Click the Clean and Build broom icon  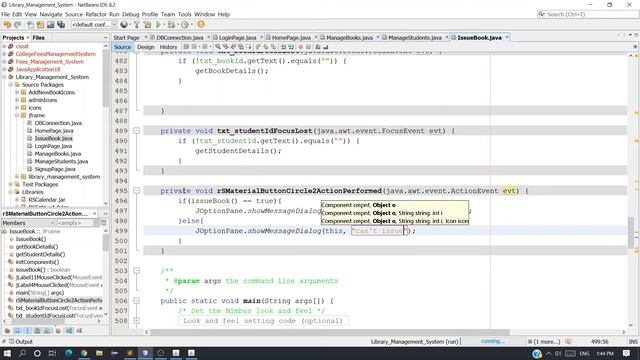pos(147,25)
